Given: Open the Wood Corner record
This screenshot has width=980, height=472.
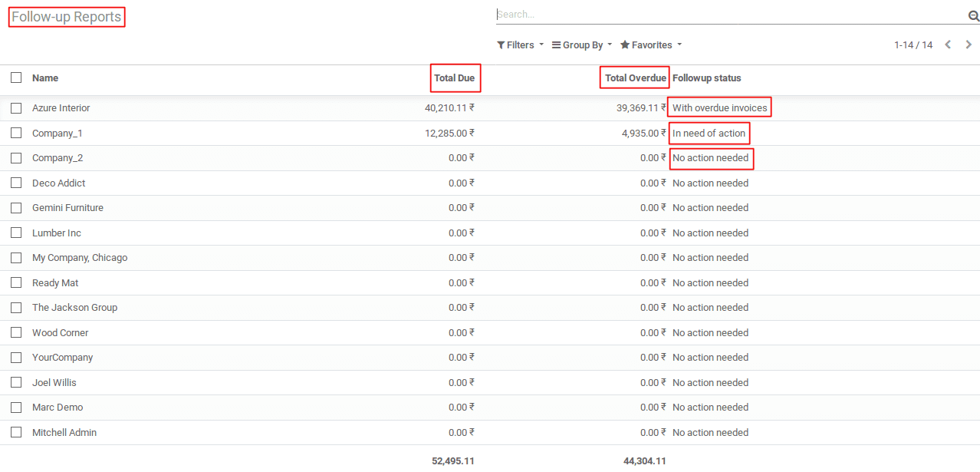Looking at the screenshot, I should [x=61, y=333].
